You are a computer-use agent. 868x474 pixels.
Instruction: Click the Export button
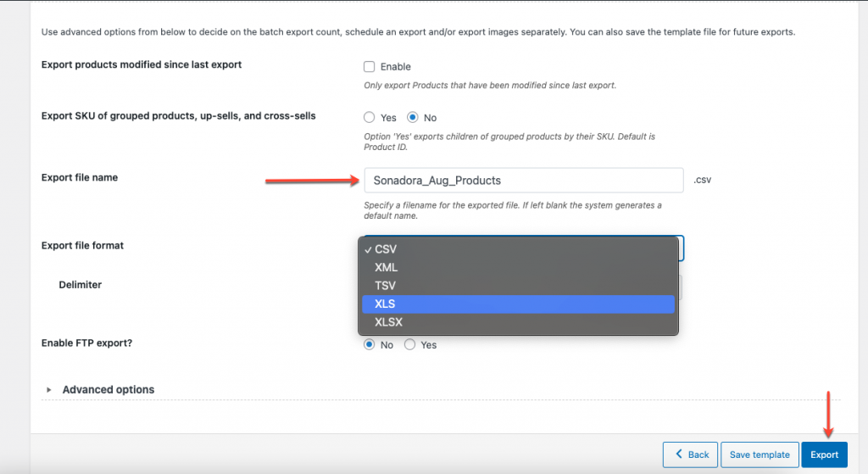pyautogui.click(x=824, y=454)
